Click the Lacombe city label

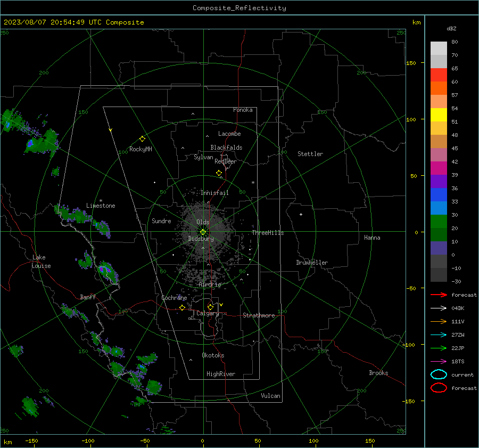229,134
